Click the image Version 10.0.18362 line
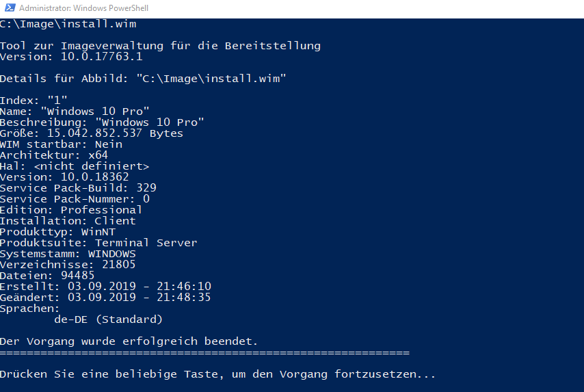Viewport: 584px width, 392px height. pos(64,177)
